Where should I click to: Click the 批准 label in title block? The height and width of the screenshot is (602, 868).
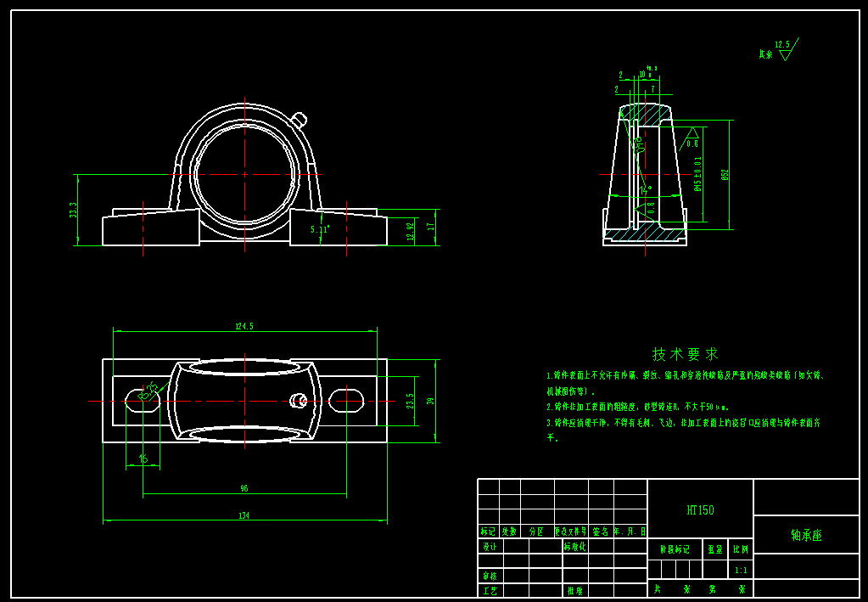575,591
